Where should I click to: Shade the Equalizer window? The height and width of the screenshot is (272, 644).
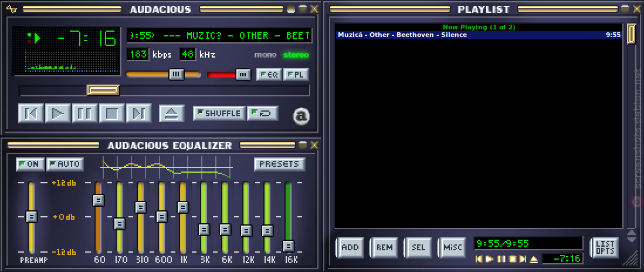(303, 145)
